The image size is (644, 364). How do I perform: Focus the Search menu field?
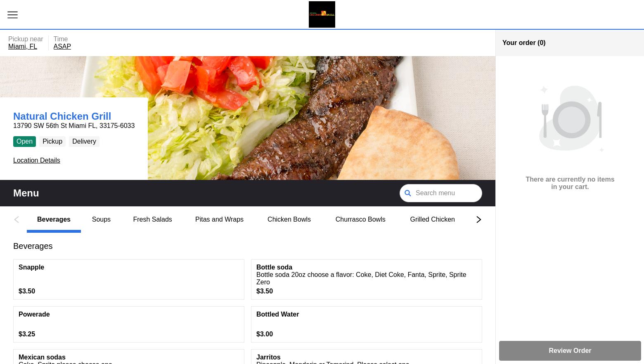coord(440,193)
